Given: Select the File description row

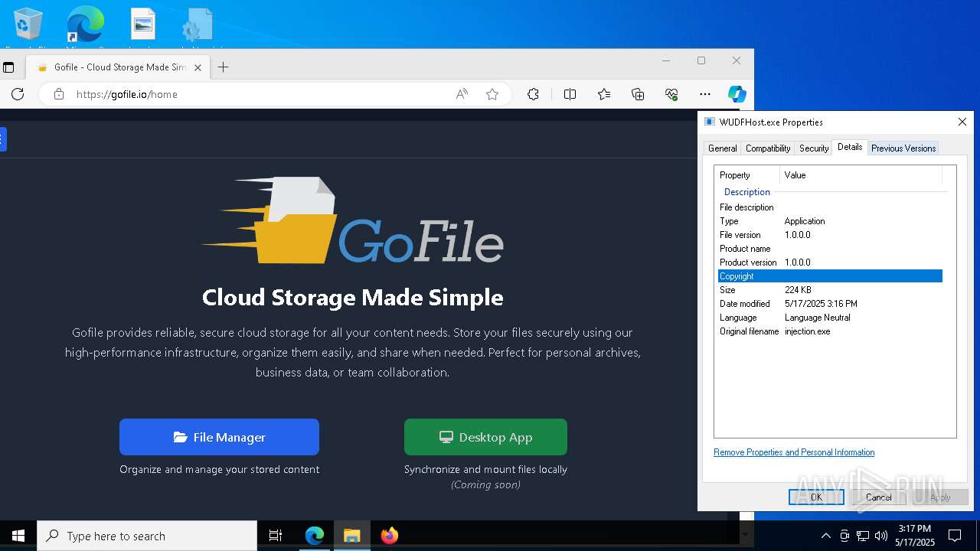Looking at the screenshot, I should coord(830,207).
